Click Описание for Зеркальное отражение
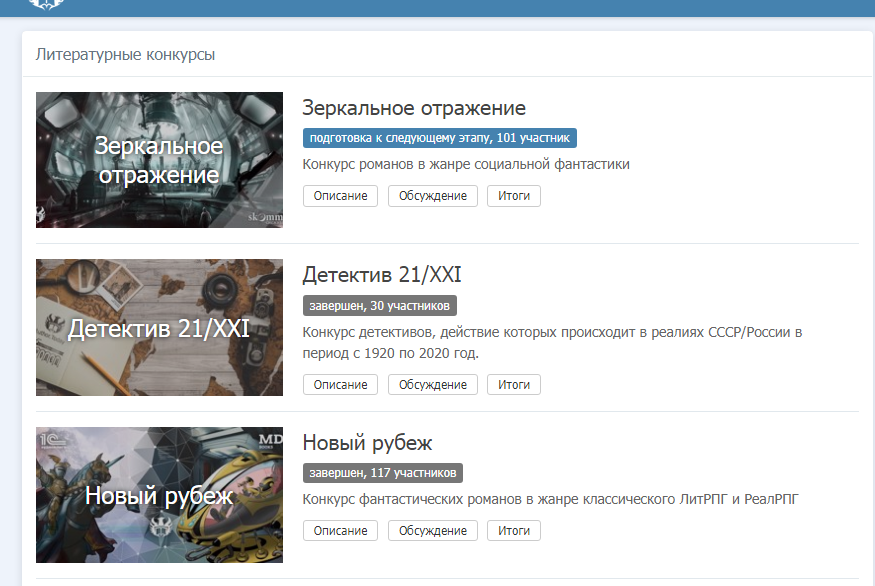The image size is (875, 586). point(340,196)
